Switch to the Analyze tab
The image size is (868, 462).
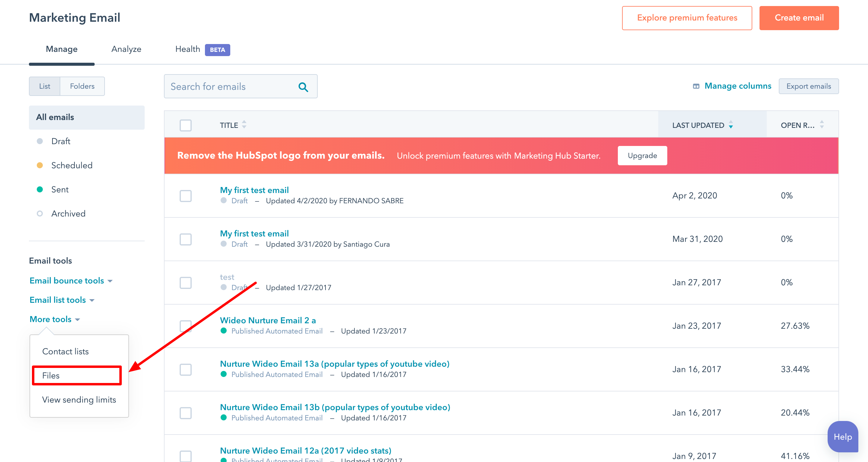(x=126, y=49)
